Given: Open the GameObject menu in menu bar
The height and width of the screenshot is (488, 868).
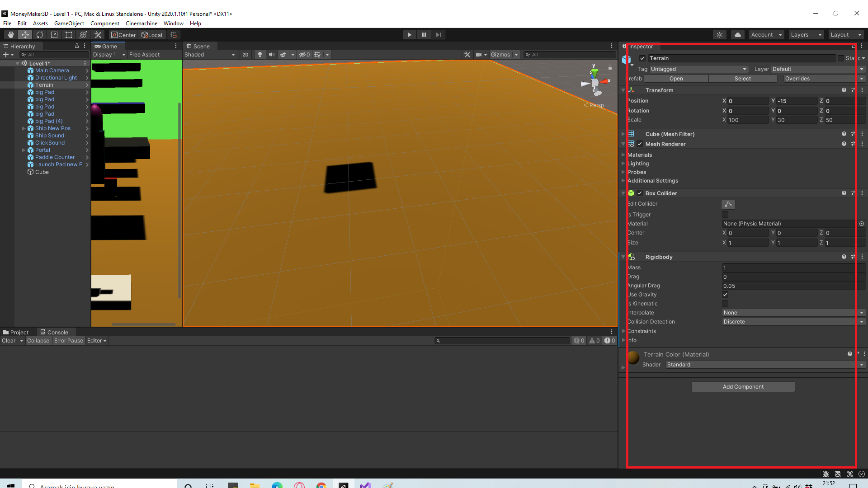Looking at the screenshot, I should coord(69,23).
